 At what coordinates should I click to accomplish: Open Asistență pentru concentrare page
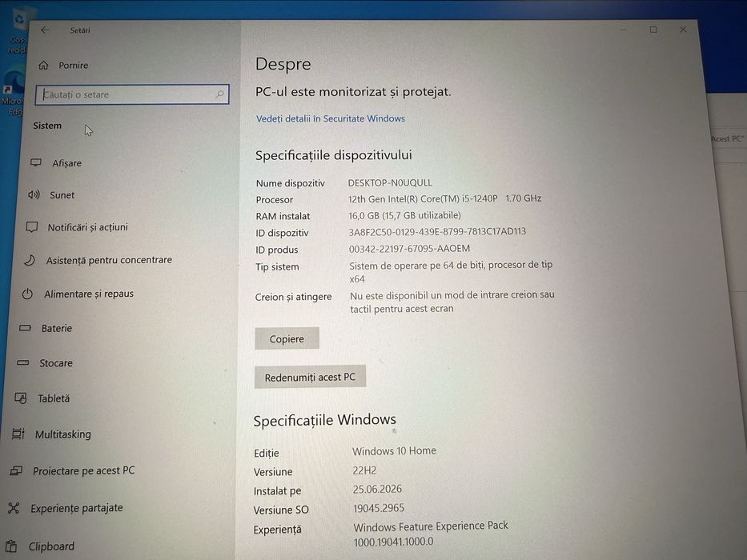pyautogui.click(x=109, y=260)
